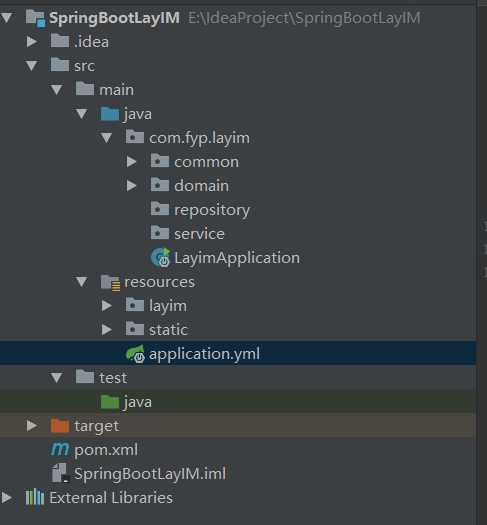
Task: Select the test label
Action: (113, 378)
